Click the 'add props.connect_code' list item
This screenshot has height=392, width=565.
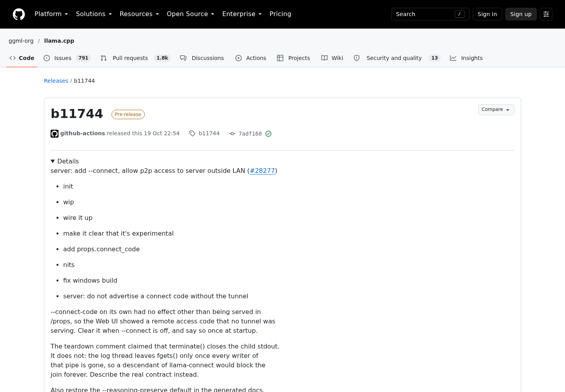(101, 249)
